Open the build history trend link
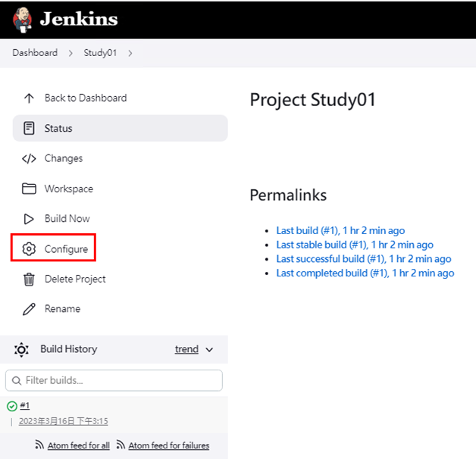Image resolution: width=476 pixels, height=462 pixels. click(x=186, y=349)
